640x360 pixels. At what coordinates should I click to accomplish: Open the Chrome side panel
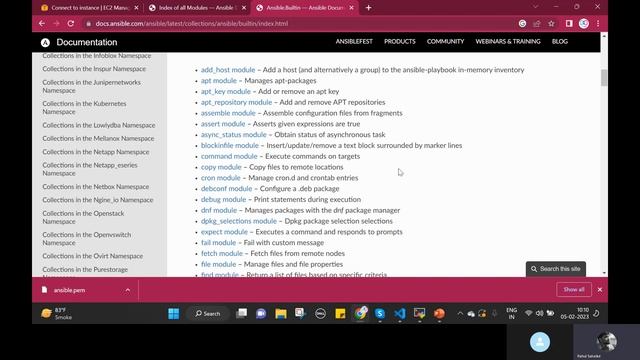[x=569, y=24]
